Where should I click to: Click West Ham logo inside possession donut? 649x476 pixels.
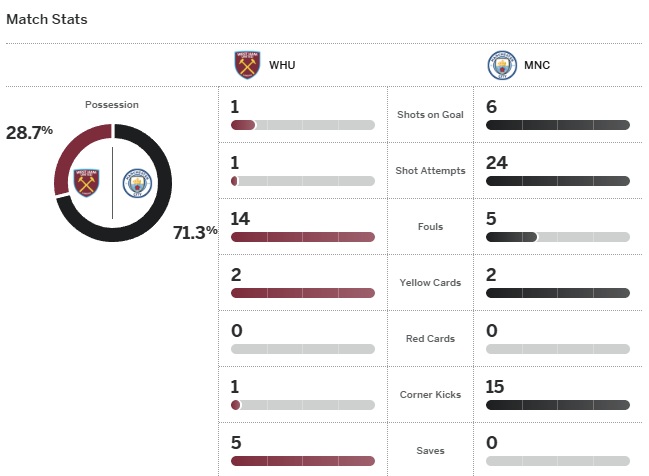click(x=87, y=183)
